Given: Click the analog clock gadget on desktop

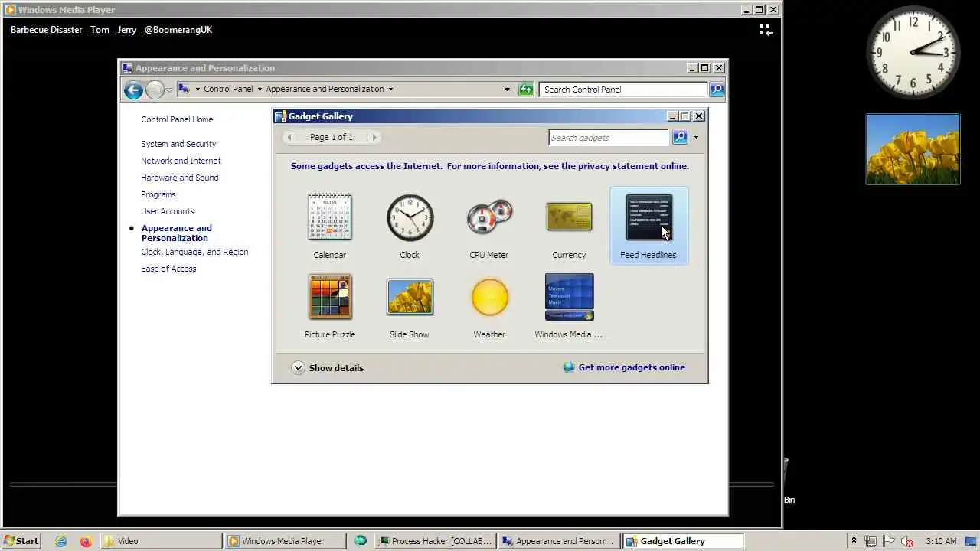Looking at the screenshot, I should pyautogui.click(x=913, y=52).
